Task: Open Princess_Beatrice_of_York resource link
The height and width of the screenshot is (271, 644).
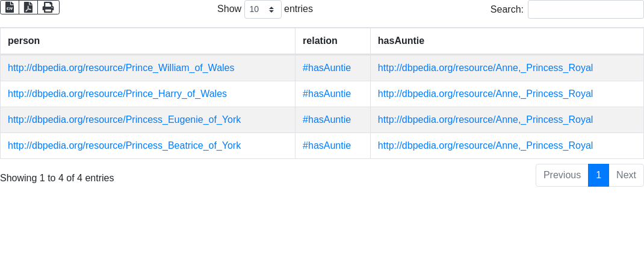Action: 124,146
